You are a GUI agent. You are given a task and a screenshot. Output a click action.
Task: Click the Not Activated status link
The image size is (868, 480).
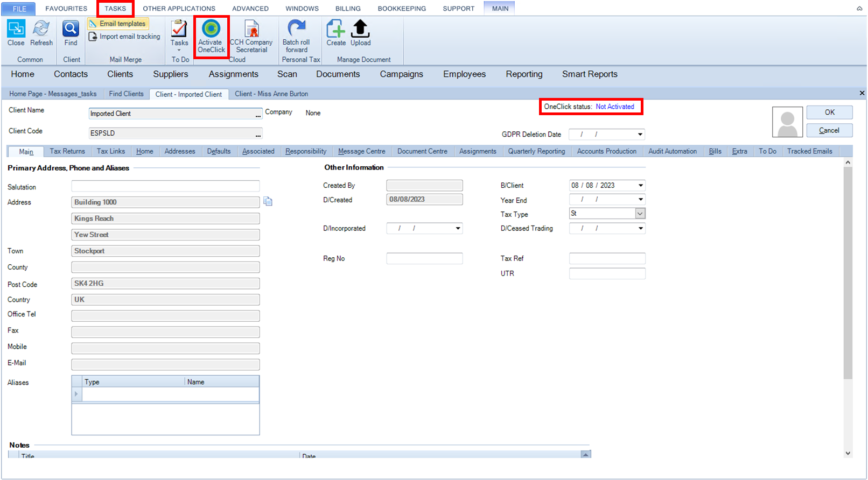(615, 107)
